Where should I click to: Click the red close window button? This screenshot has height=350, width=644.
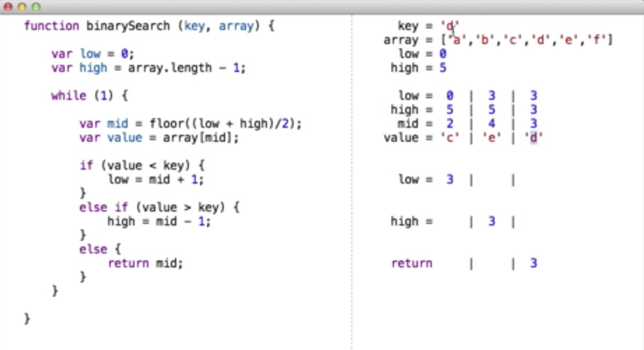[x=8, y=7]
